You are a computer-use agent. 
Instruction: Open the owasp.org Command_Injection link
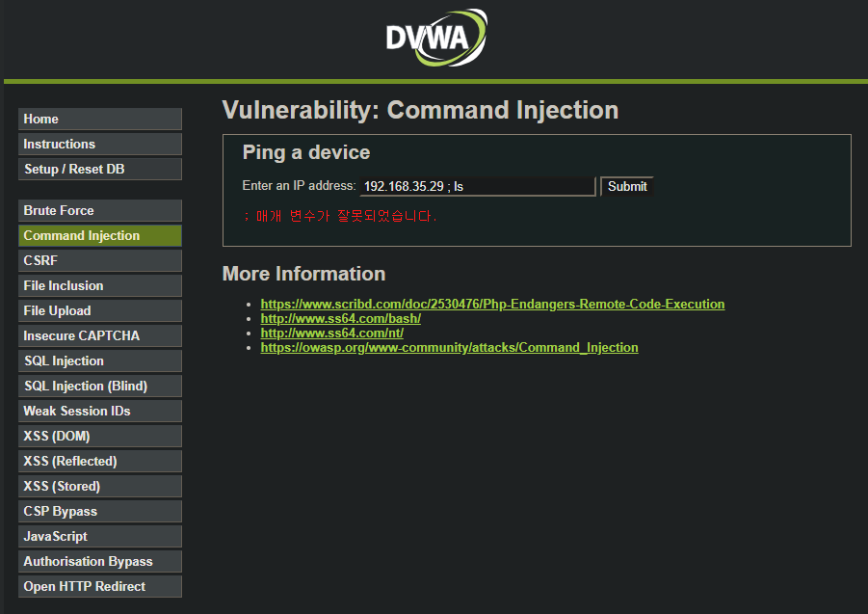tap(450, 347)
